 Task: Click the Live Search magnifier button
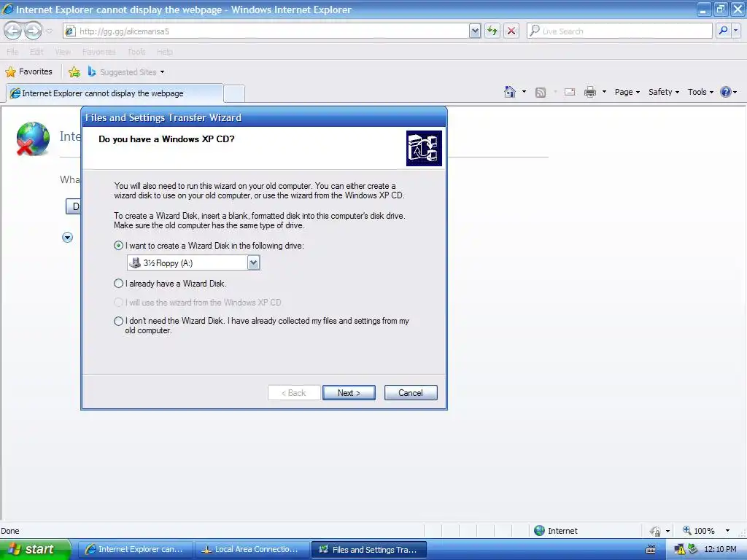pos(723,31)
